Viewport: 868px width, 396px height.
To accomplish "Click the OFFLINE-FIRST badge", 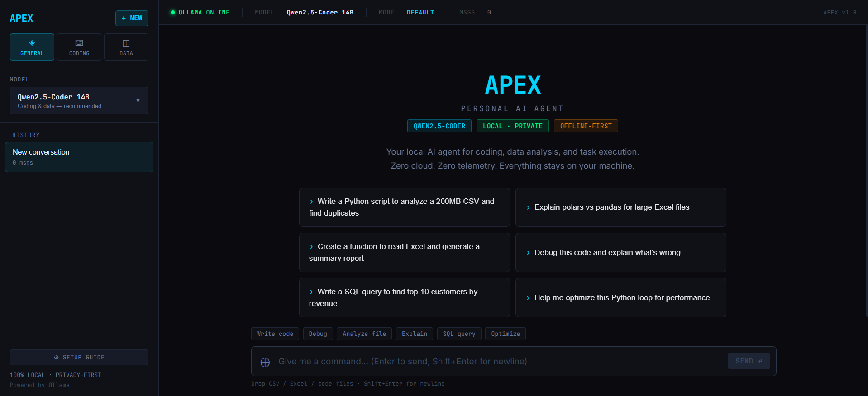I will [586, 126].
